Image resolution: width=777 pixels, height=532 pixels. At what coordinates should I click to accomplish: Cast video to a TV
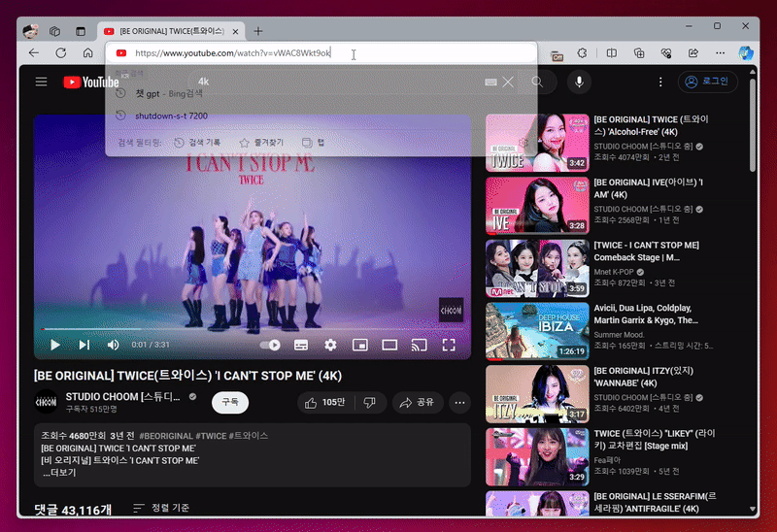[420, 345]
